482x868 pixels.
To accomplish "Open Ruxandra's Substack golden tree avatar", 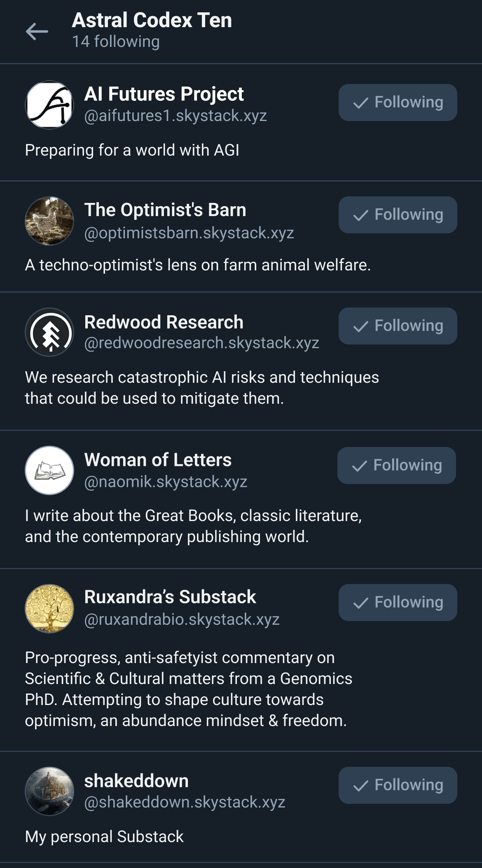I will coord(49,609).
